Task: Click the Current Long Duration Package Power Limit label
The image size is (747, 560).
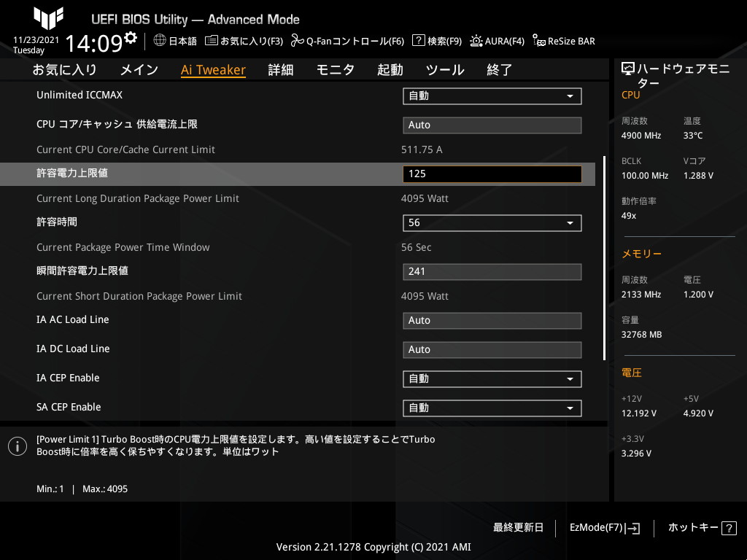Action: point(138,198)
